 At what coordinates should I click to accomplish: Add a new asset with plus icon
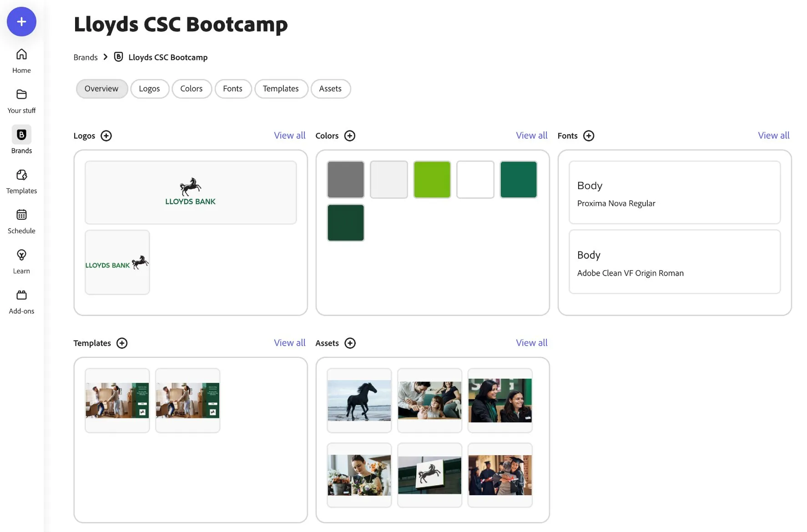coord(350,343)
